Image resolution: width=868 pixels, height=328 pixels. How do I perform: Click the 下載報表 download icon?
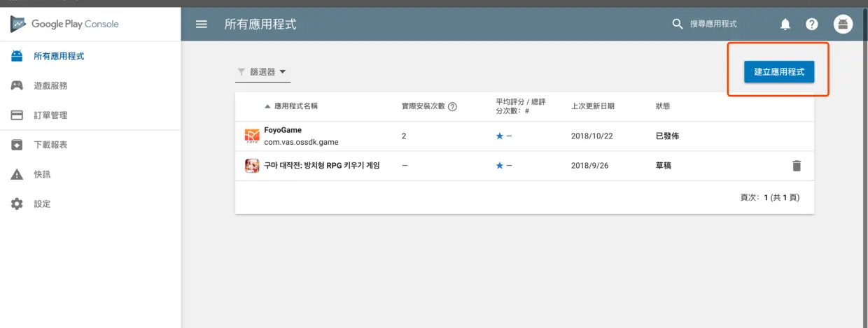tap(17, 145)
